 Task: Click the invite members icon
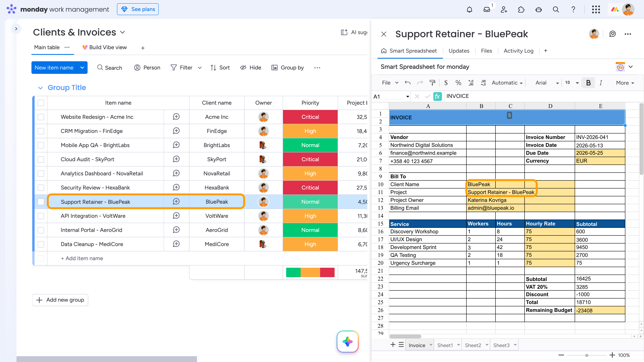[x=504, y=9]
